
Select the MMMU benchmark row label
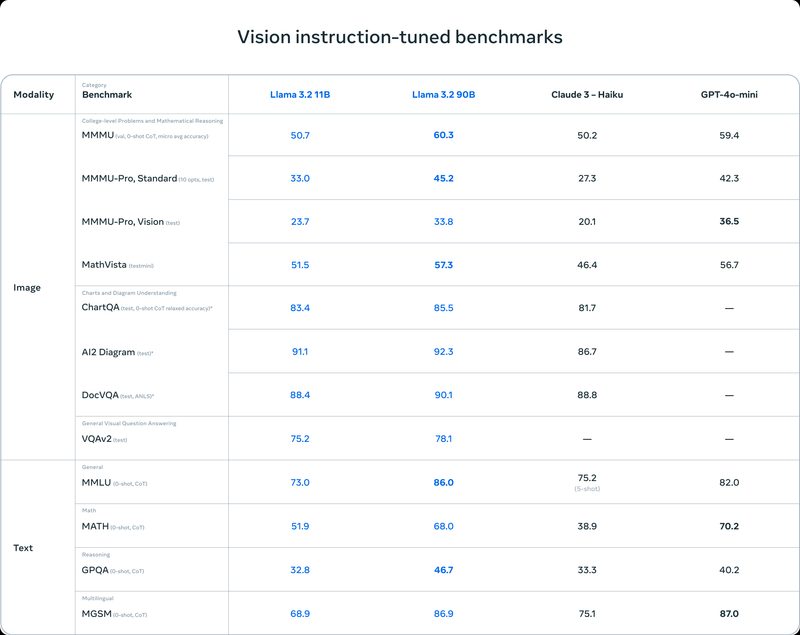tap(97, 135)
